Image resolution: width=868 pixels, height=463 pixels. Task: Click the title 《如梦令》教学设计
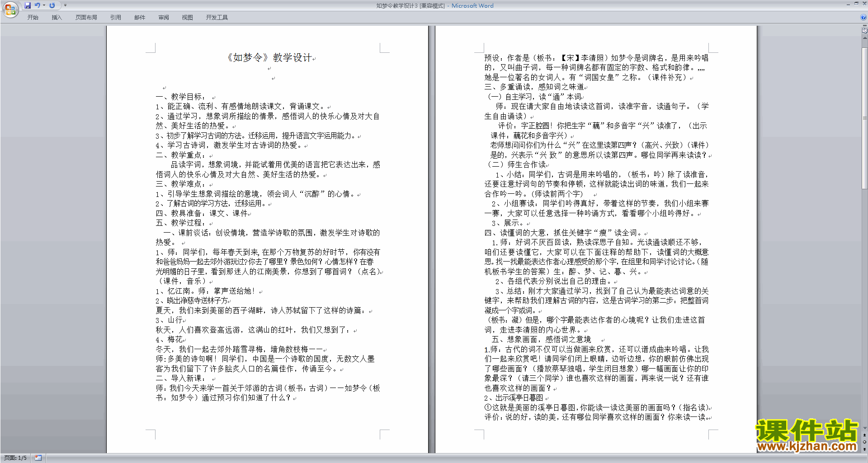[269, 57]
